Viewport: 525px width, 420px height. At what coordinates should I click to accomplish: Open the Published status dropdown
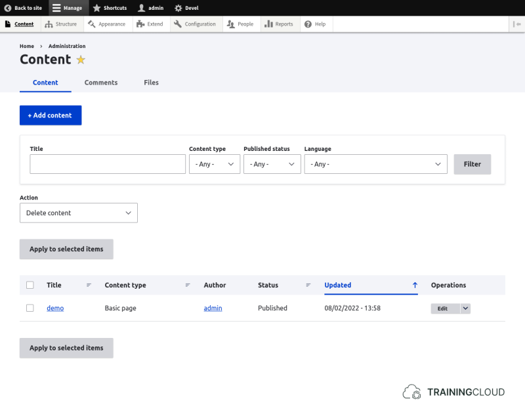[x=272, y=164]
